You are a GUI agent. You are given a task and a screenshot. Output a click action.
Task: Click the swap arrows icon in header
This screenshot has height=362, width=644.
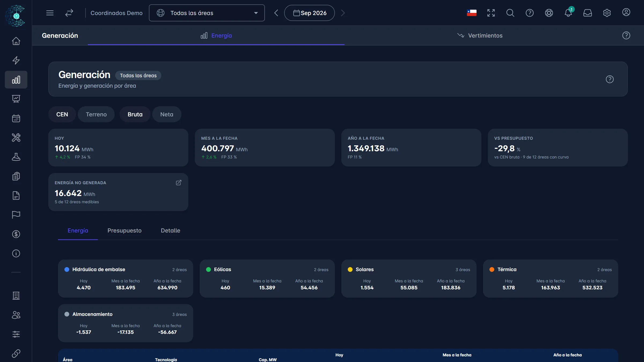[x=69, y=13]
